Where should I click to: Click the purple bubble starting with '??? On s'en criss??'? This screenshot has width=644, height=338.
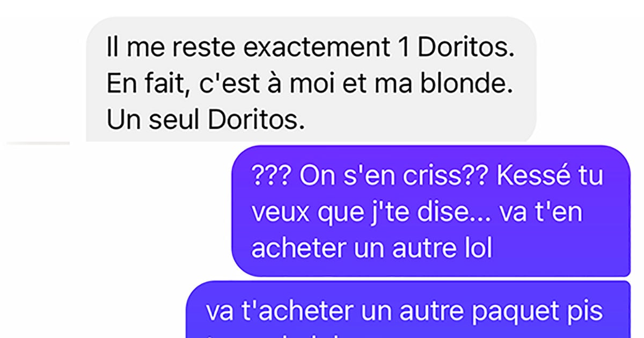430,211
